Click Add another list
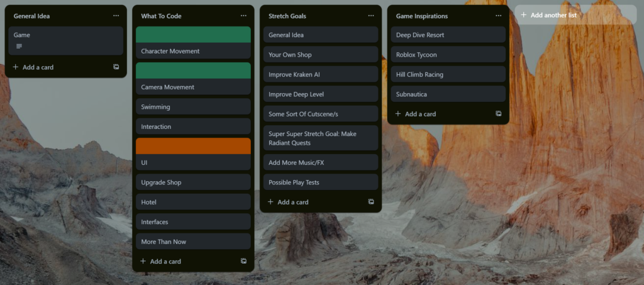This screenshot has width=644, height=285. click(553, 14)
